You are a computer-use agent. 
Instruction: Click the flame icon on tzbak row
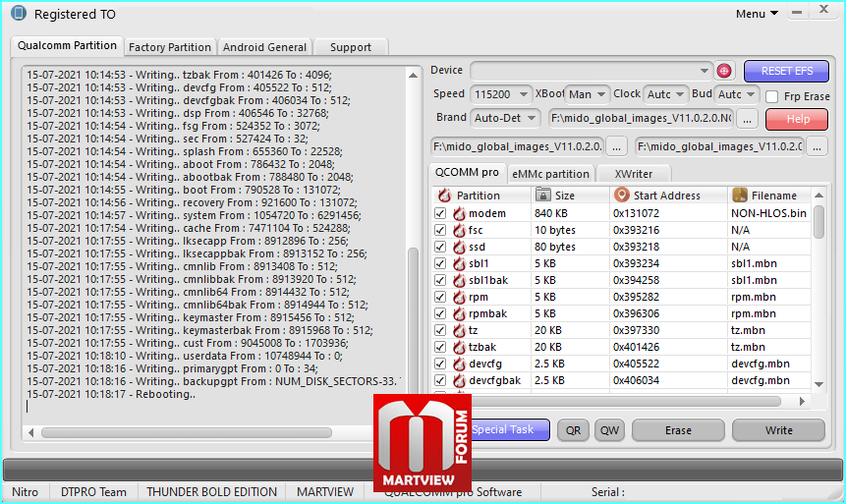click(459, 348)
